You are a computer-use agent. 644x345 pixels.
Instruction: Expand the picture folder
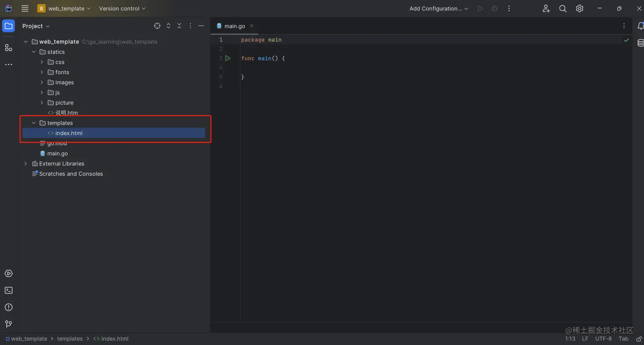[x=42, y=103]
